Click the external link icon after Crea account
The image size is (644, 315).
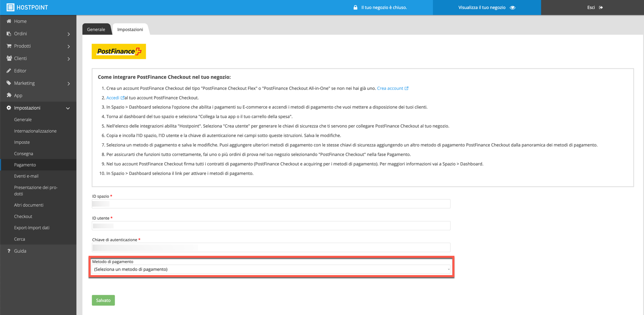pos(407,88)
